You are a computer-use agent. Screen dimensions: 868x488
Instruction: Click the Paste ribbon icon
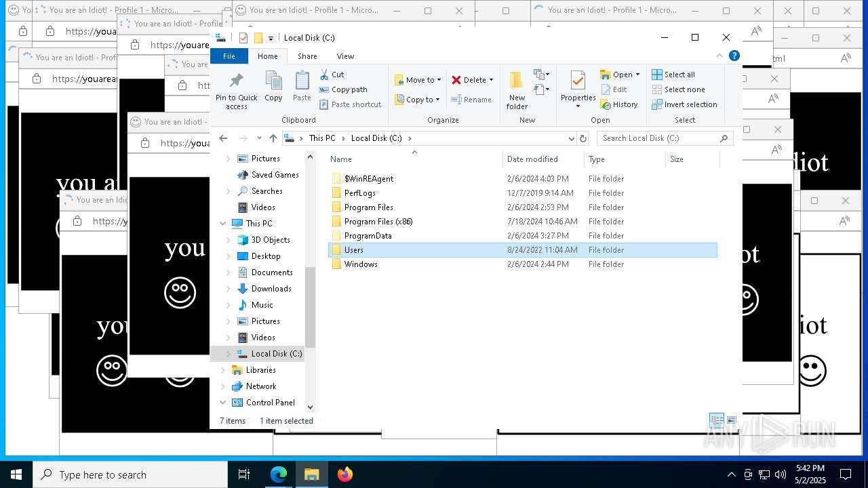(x=302, y=86)
